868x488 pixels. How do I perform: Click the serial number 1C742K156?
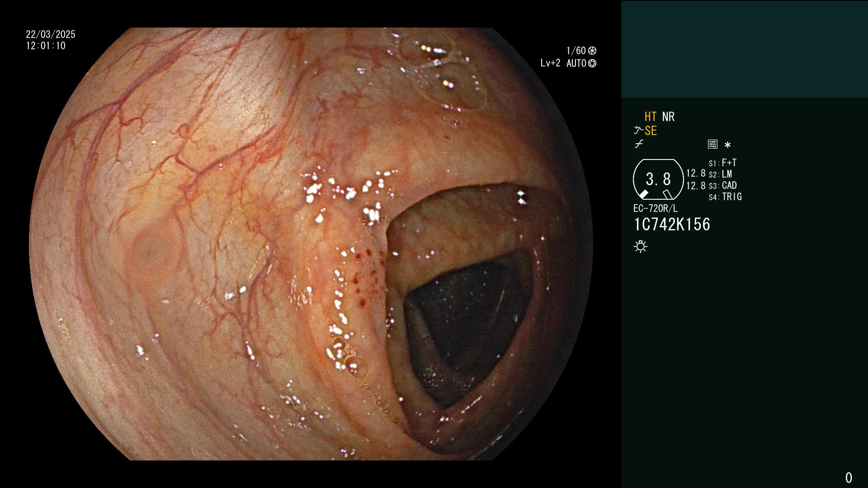[672, 224]
